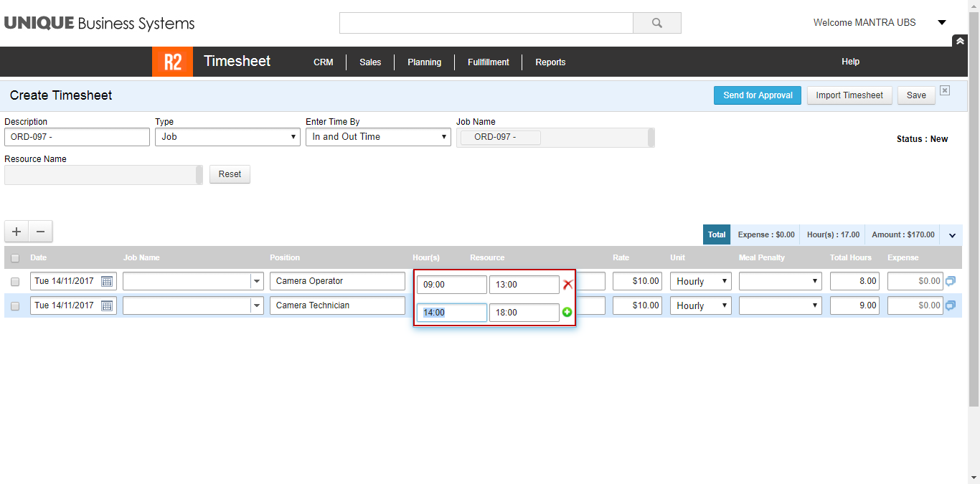Click the search magnifier icon
The width and height of the screenshot is (980, 484).
656,23
